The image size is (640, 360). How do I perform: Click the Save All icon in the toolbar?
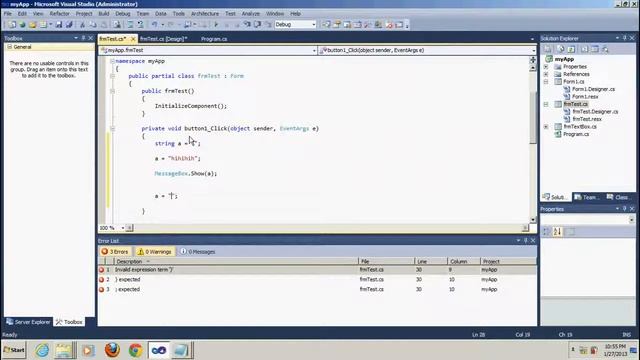69,24
